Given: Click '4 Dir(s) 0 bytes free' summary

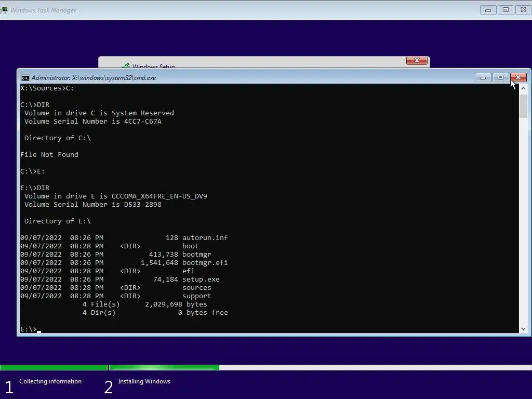Looking at the screenshot, I should (155, 312).
